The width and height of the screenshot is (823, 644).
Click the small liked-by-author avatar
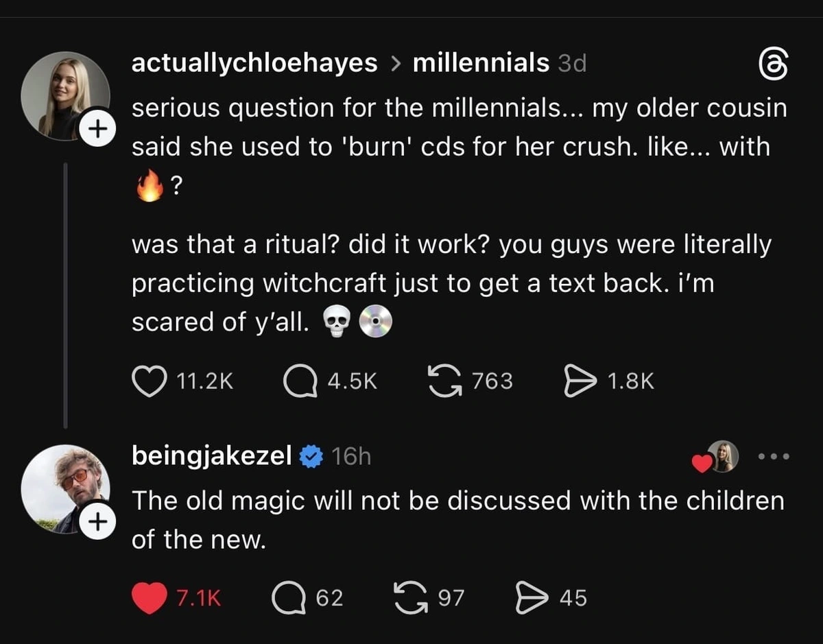(x=724, y=456)
